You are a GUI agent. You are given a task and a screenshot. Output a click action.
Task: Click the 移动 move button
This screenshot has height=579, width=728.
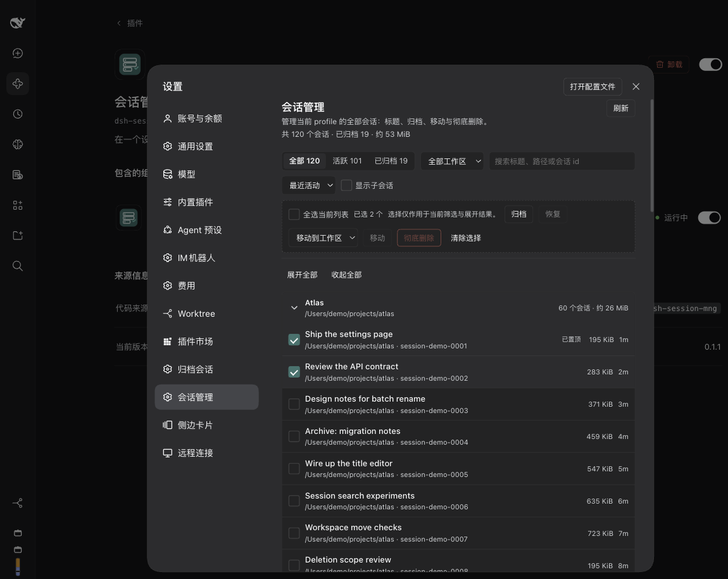tap(377, 238)
